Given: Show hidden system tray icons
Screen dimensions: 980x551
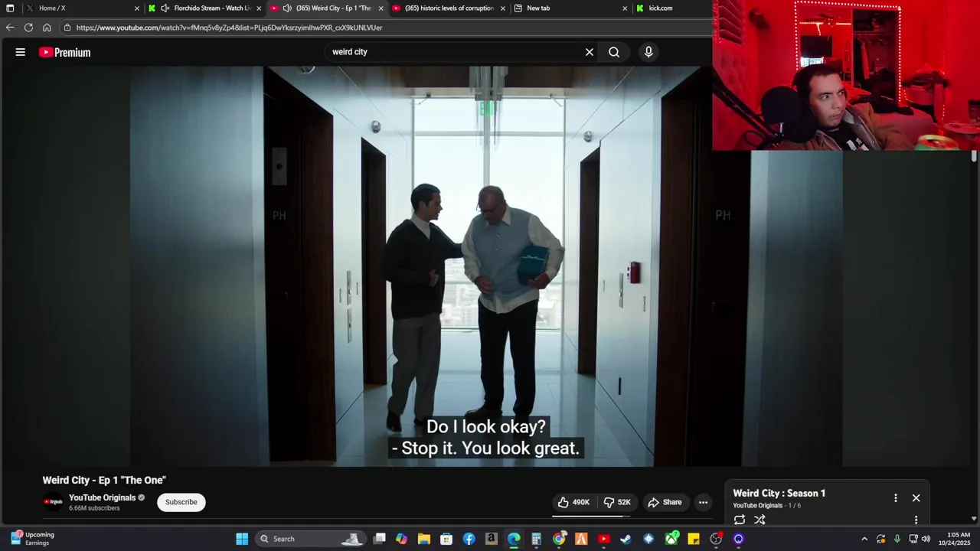Looking at the screenshot, I should [864, 539].
